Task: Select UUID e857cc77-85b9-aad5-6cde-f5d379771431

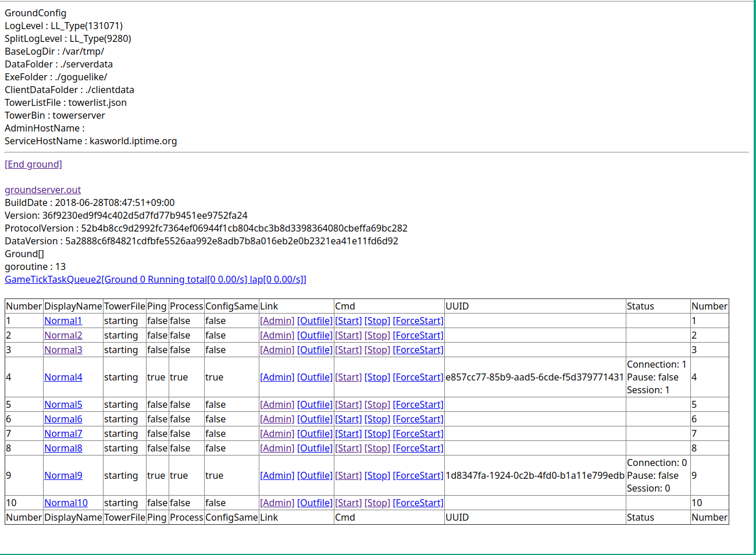Action: (534, 377)
